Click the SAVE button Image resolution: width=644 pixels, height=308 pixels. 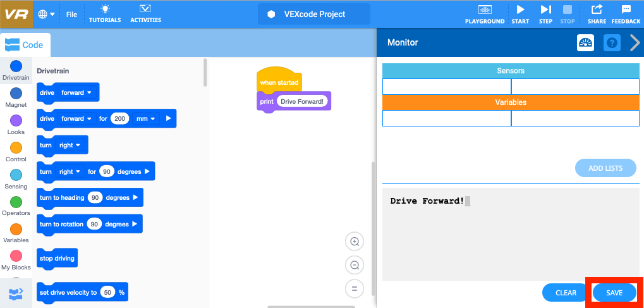tap(614, 293)
